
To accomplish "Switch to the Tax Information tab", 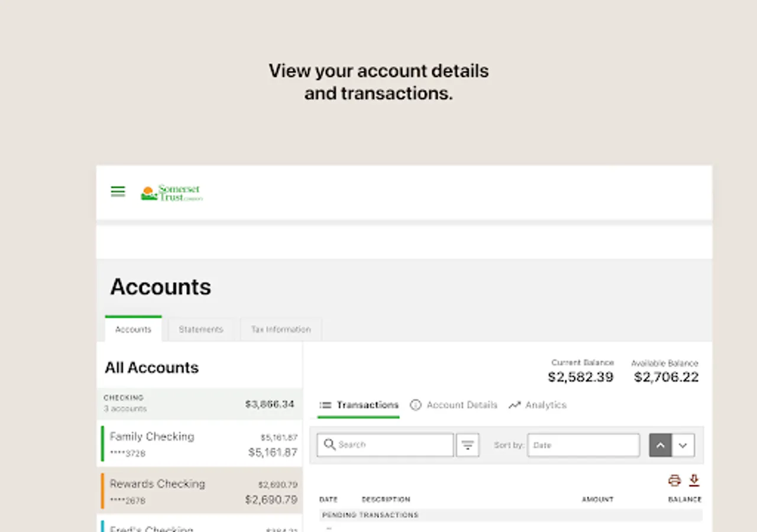I will click(281, 329).
